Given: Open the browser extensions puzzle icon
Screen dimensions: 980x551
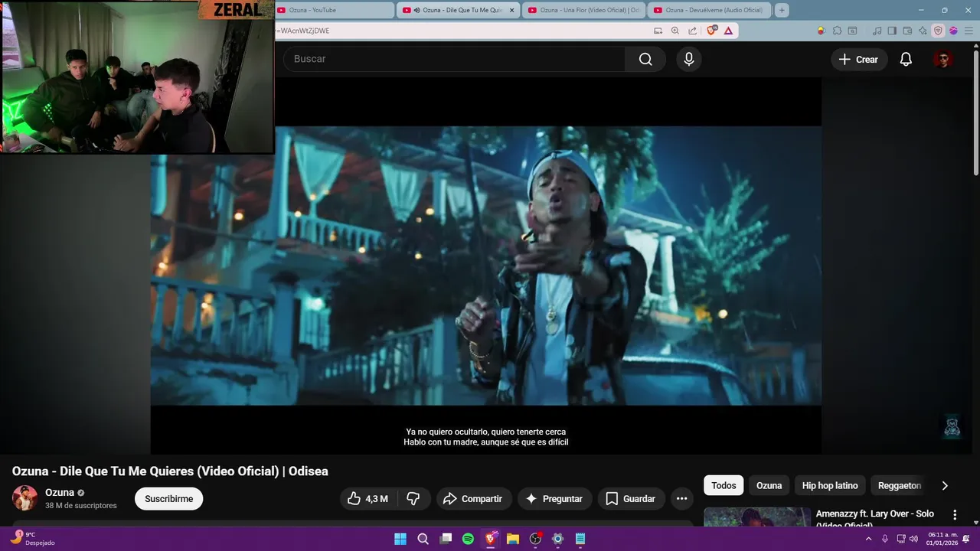Looking at the screenshot, I should pyautogui.click(x=837, y=31).
